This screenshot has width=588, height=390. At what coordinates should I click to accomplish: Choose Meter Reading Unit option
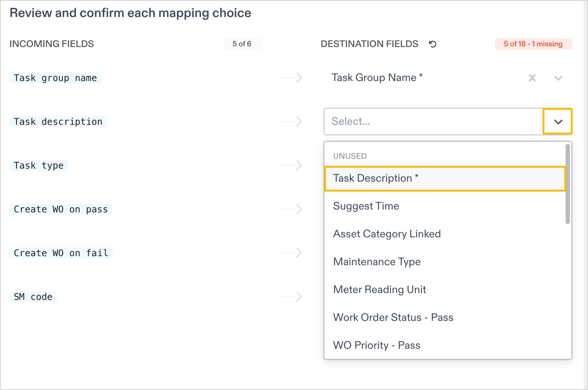445,290
